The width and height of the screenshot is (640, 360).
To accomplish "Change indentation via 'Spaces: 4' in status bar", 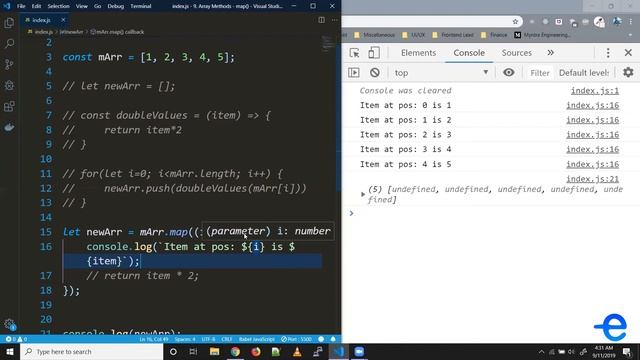I will click(x=185, y=339).
